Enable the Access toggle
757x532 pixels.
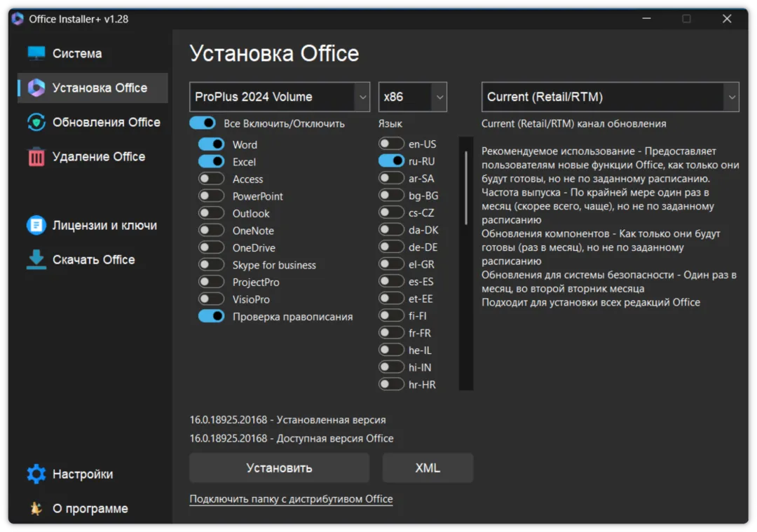pyautogui.click(x=212, y=179)
